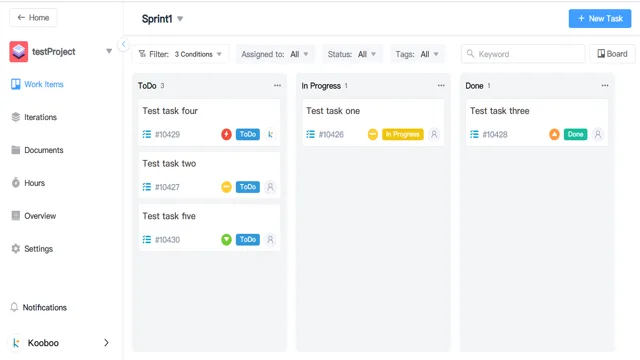Open the Filter 3 Conditions dropdown
This screenshot has width=640, height=360.
coord(180,54)
